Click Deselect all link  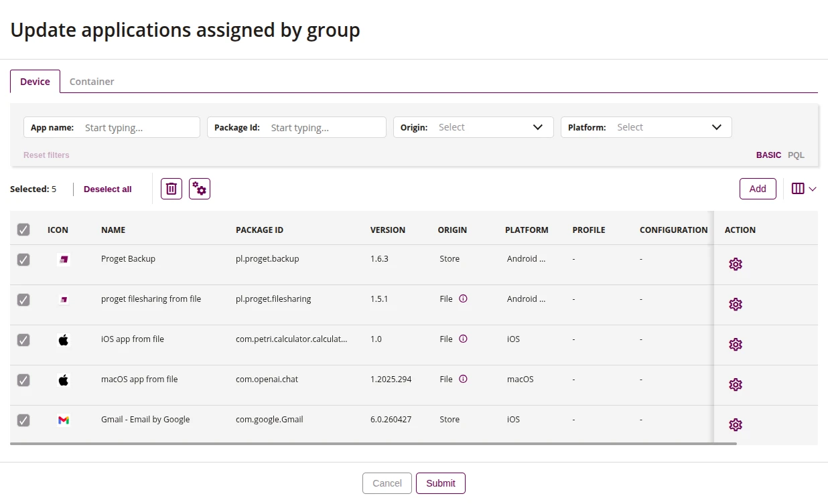(x=108, y=189)
